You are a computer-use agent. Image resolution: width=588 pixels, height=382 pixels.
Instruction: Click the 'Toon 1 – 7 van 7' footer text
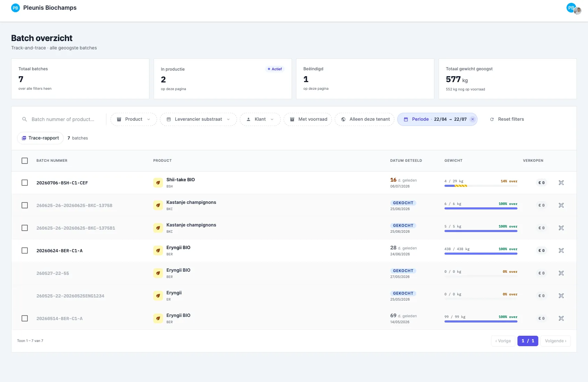(30, 341)
